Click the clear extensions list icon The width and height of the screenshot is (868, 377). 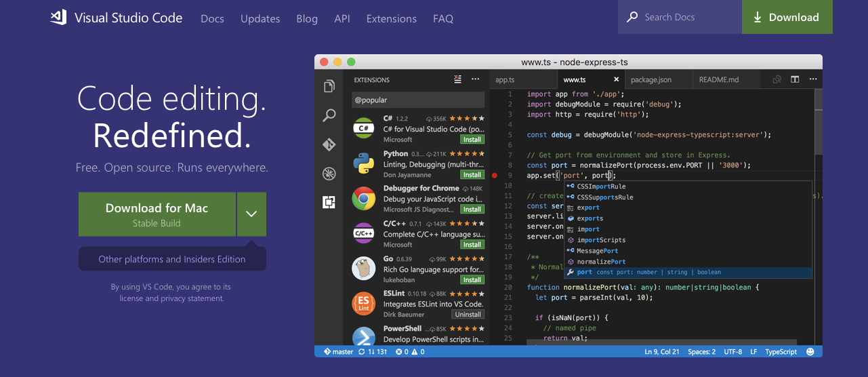[x=458, y=79]
